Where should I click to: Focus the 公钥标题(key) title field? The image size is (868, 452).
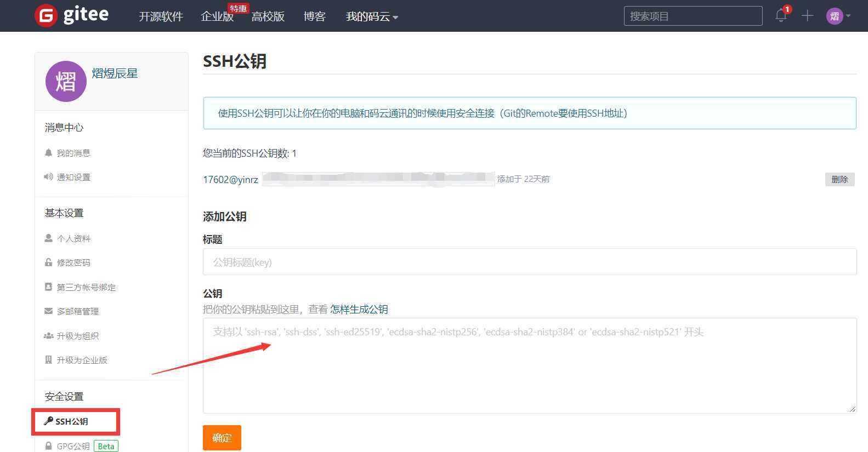coord(530,262)
